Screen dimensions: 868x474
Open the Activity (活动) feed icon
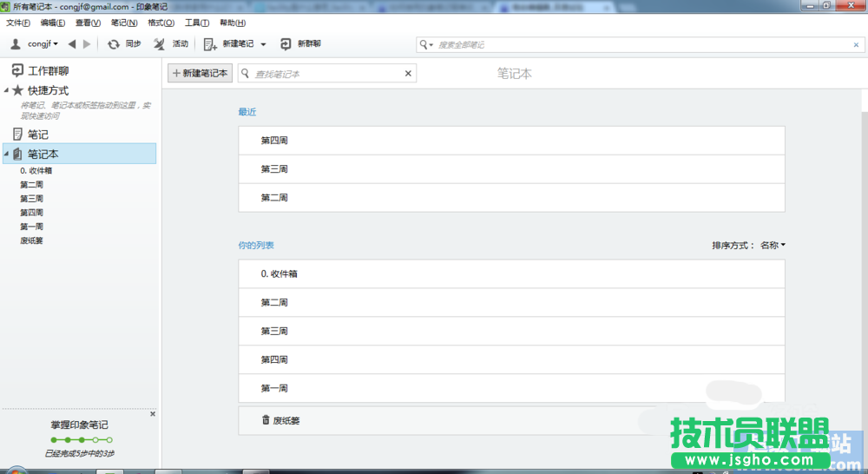click(x=159, y=44)
